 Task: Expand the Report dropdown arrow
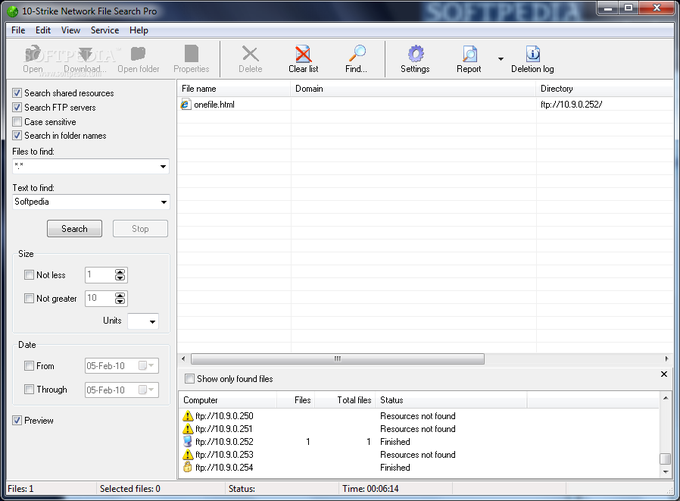pyautogui.click(x=500, y=60)
